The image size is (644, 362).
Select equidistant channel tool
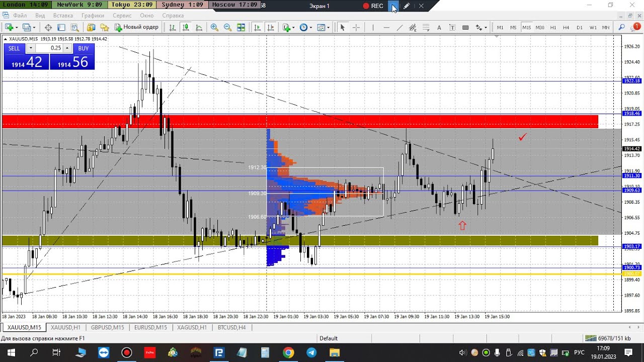pos(413,27)
